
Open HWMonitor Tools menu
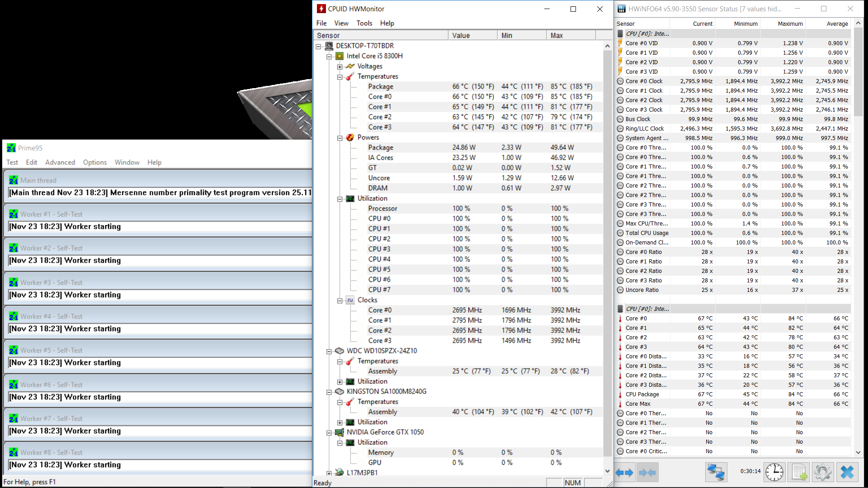tap(364, 23)
